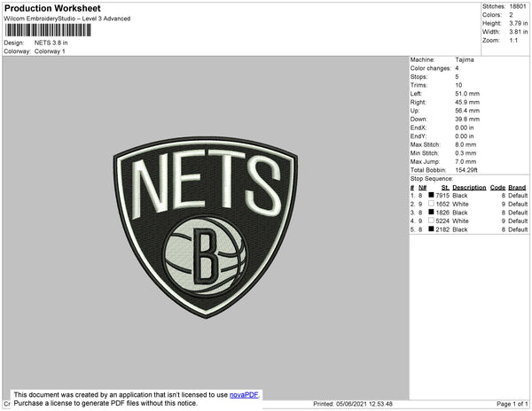Select stitch count '1652' in stop 2
The height and width of the screenshot is (411, 532).
[x=442, y=204]
